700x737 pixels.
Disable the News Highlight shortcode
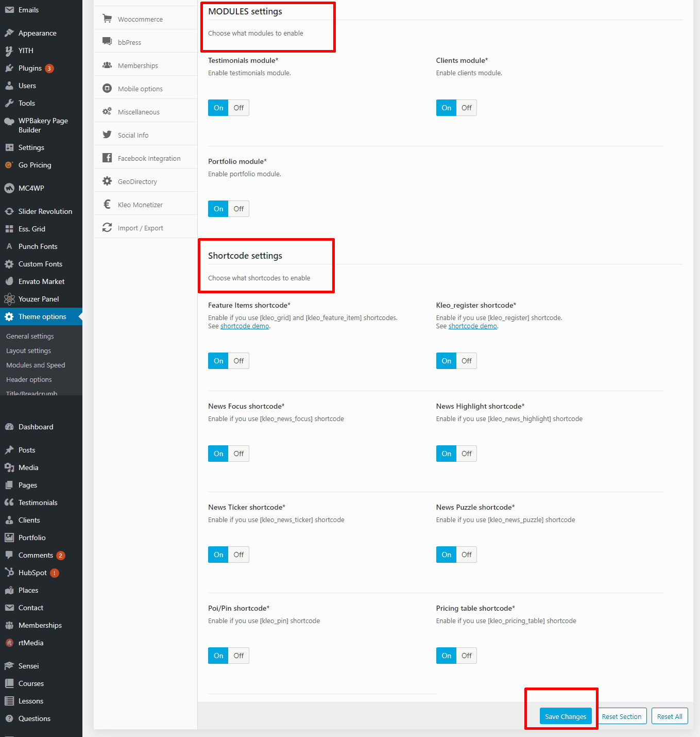(467, 454)
